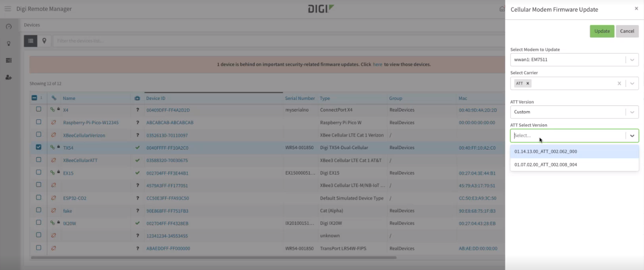Open the dashboard gauge icon in sidebar
Screen dimensions: 644x270
tap(8, 26)
